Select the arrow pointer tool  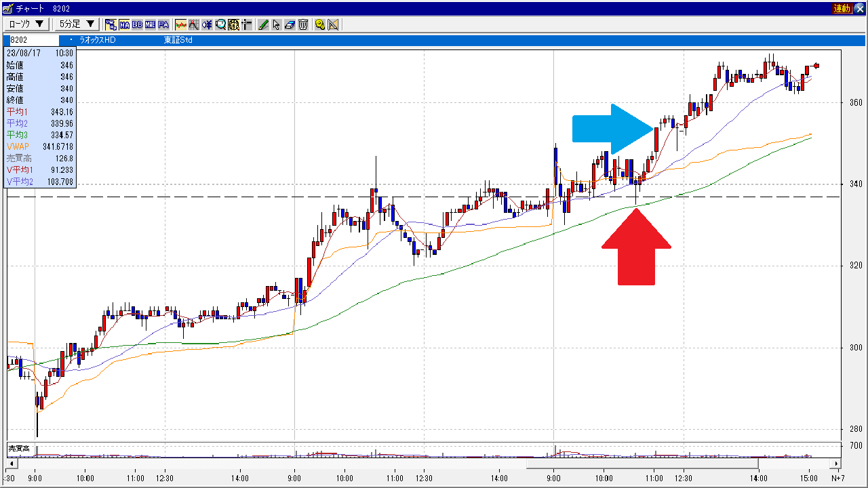pyautogui.click(x=276, y=24)
